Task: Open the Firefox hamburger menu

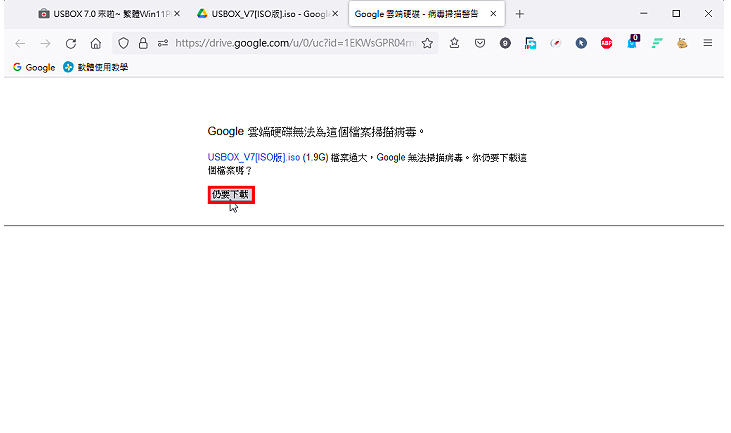Action: pyautogui.click(x=708, y=43)
